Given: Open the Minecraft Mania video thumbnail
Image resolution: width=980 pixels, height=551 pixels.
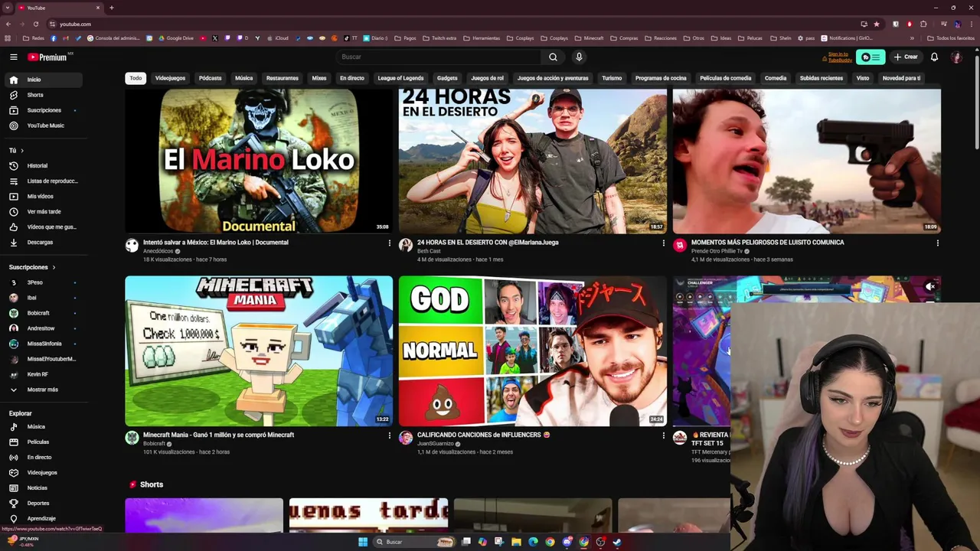Looking at the screenshot, I should click(259, 350).
